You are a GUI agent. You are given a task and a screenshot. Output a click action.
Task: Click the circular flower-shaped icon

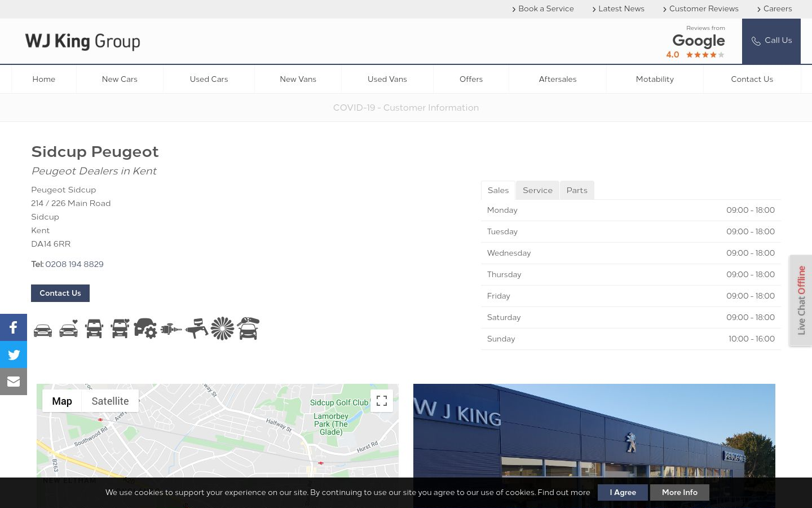click(222, 329)
